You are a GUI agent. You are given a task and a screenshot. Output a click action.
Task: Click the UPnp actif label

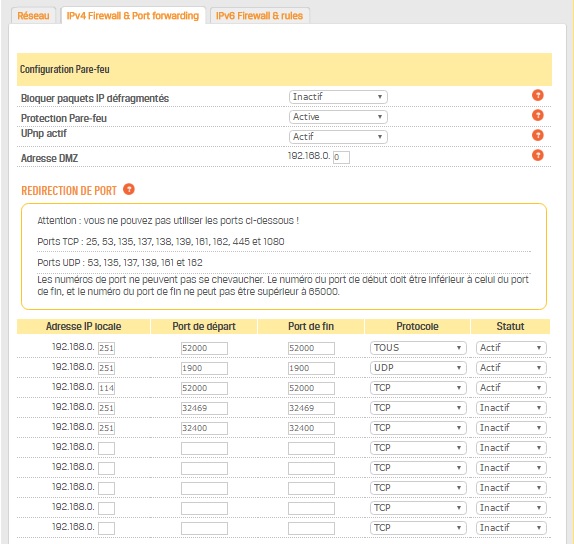click(x=44, y=134)
